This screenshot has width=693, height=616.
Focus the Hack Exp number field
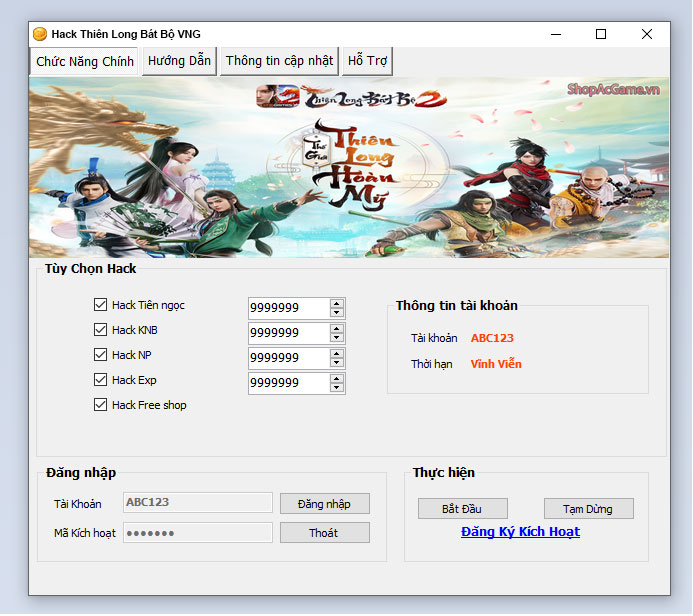coord(289,383)
